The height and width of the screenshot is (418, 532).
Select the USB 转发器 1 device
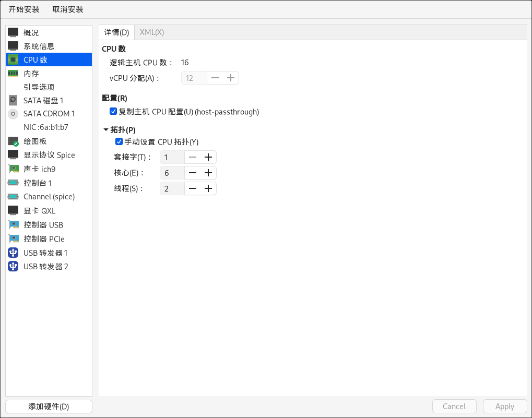[x=44, y=253]
